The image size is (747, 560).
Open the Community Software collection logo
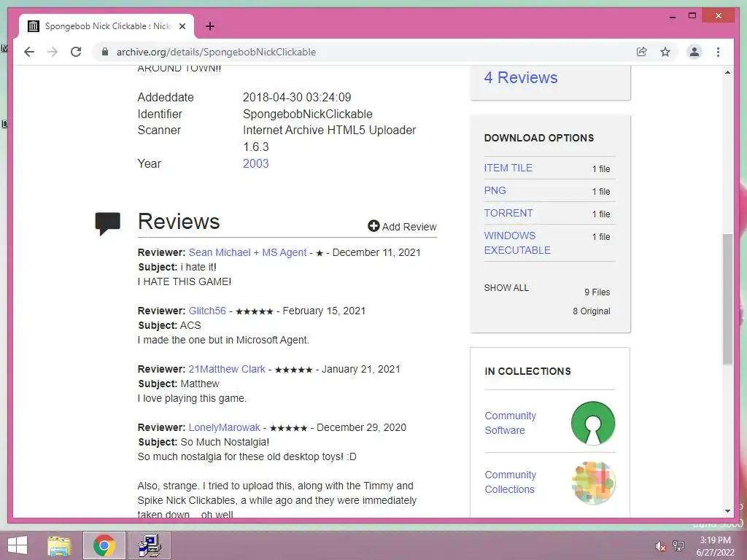tap(592, 423)
